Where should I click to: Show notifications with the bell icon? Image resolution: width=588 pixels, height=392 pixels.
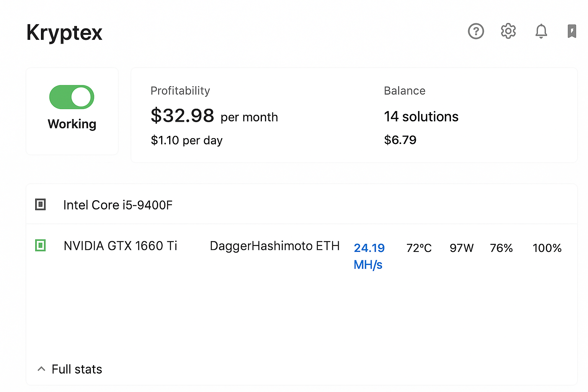click(x=541, y=31)
